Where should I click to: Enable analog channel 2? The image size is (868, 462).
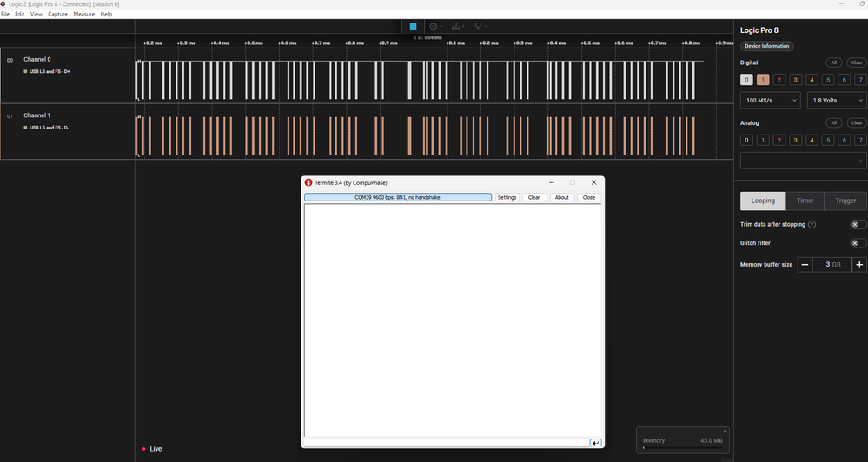pyautogui.click(x=779, y=140)
